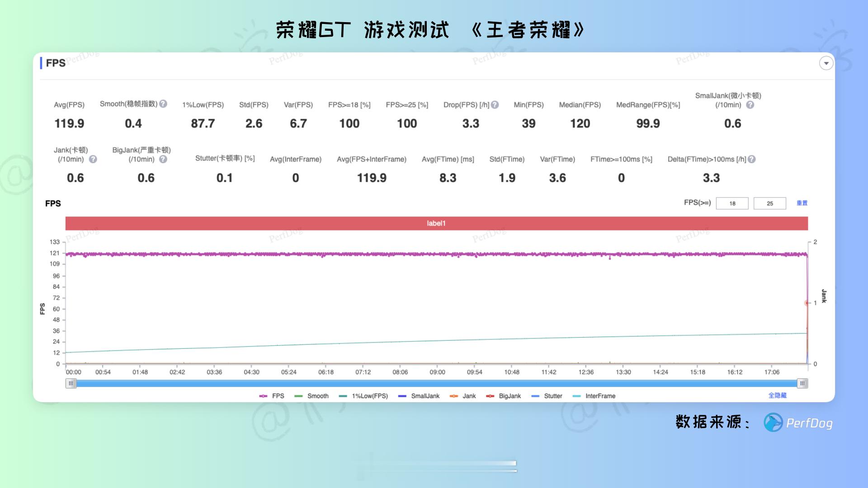This screenshot has width=868, height=488.
Task: Click the Var(FPS) value 6.7
Action: pos(298,123)
